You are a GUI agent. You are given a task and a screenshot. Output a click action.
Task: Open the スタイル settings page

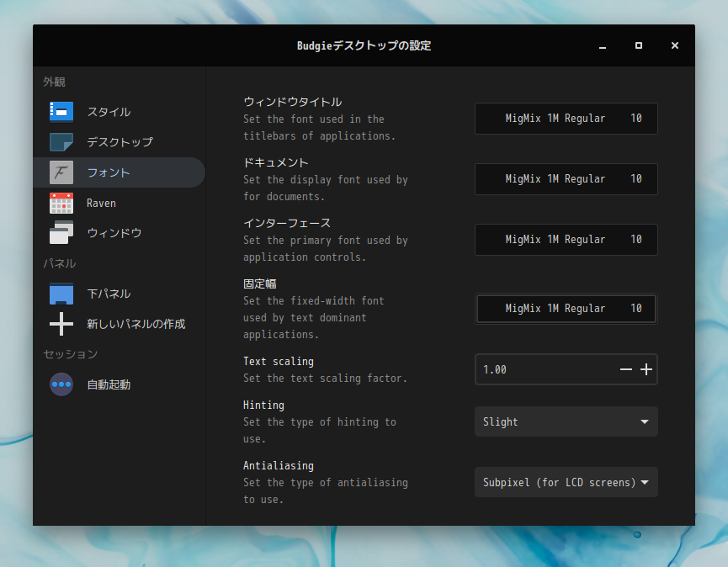[x=109, y=112]
